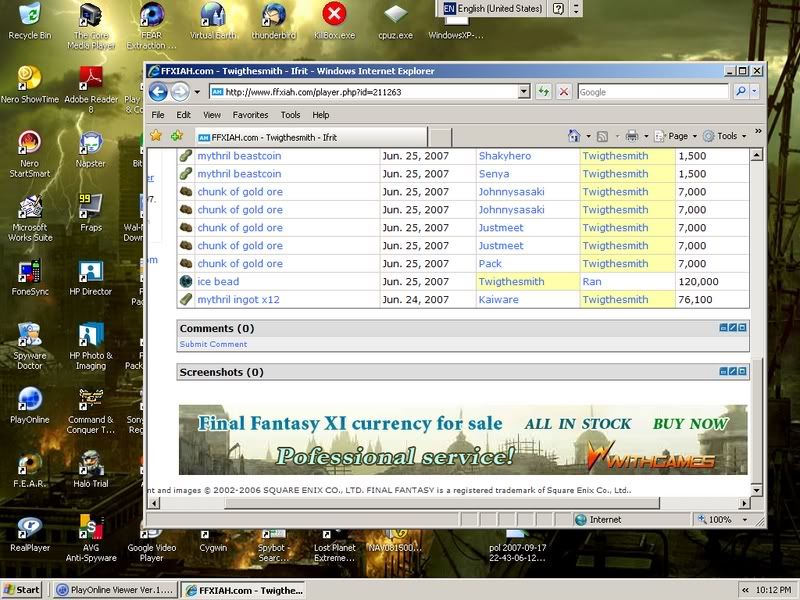This screenshot has height=600, width=800.
Task: Click Submit Comment link
Action: pos(213,344)
